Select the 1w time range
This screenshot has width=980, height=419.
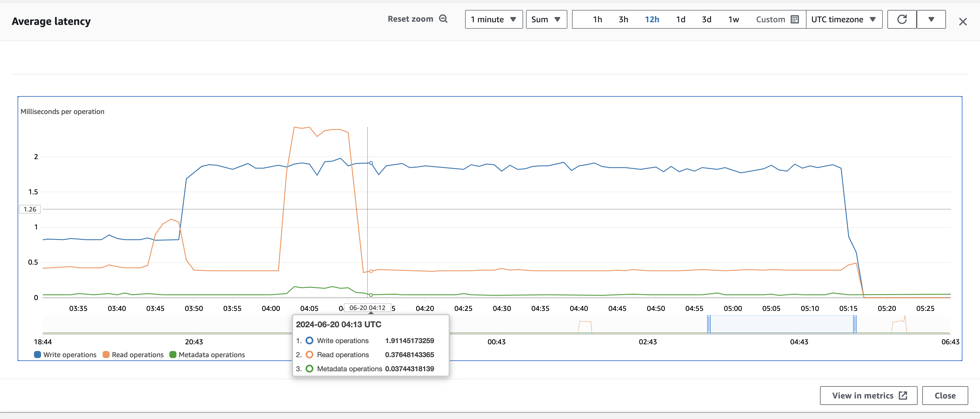pyautogui.click(x=734, y=19)
